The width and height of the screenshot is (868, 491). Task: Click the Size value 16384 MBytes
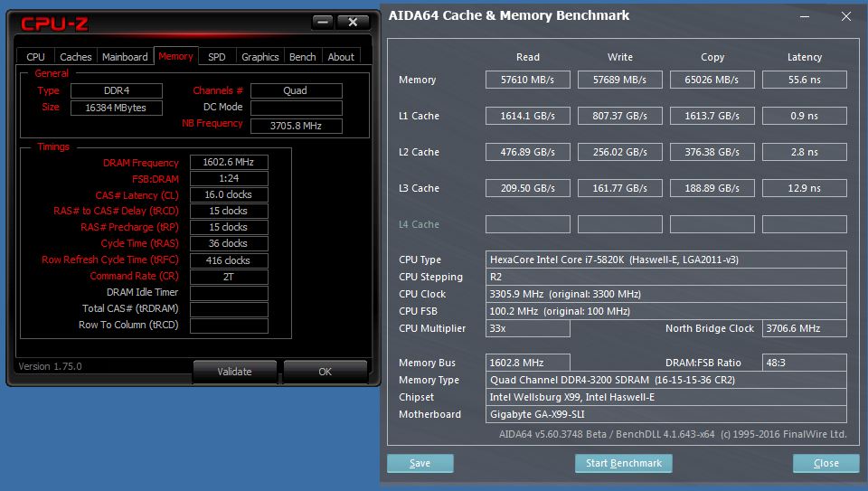(117, 108)
